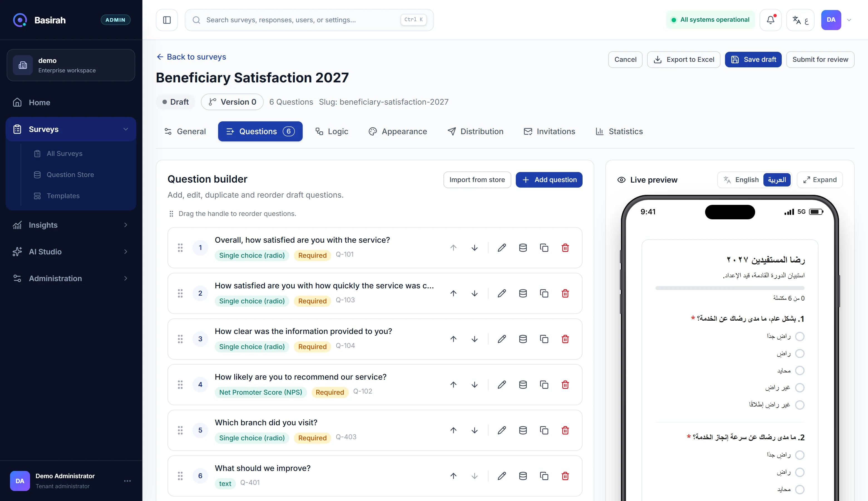Save question 5 to question store
Screen dimensions: 868x501
523,431
